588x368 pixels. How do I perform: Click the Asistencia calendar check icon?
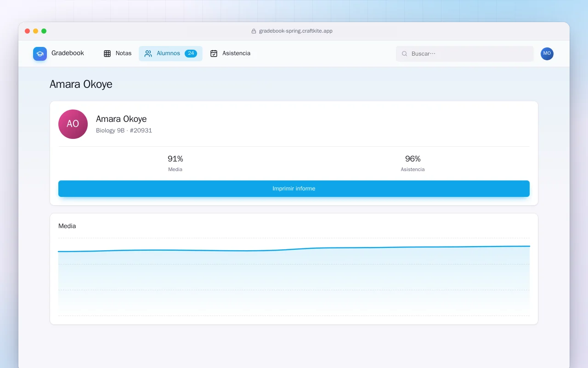coord(214,53)
